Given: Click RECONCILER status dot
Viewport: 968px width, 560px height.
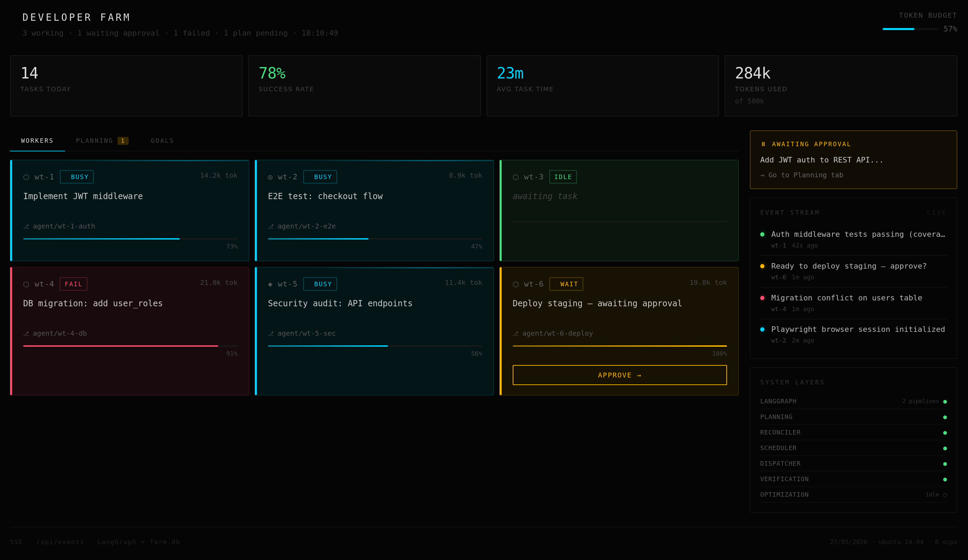Looking at the screenshot, I should tap(945, 433).
